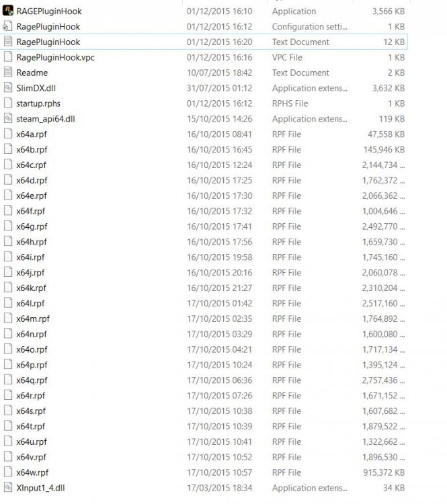Screen dimensions: 447x504
Task: Click the date 01/12/2015 16:10
Action: 219,11
